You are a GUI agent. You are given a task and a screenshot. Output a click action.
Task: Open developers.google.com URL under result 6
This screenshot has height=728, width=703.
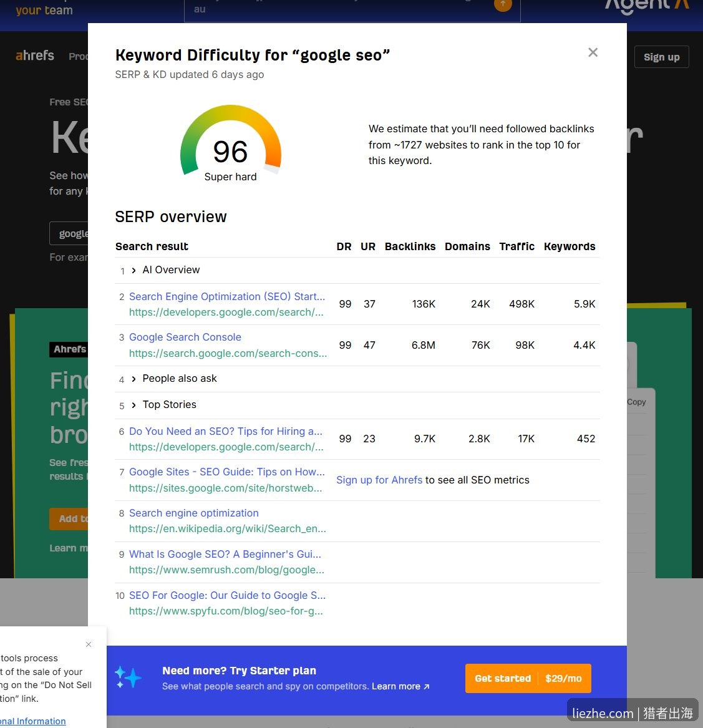226,447
